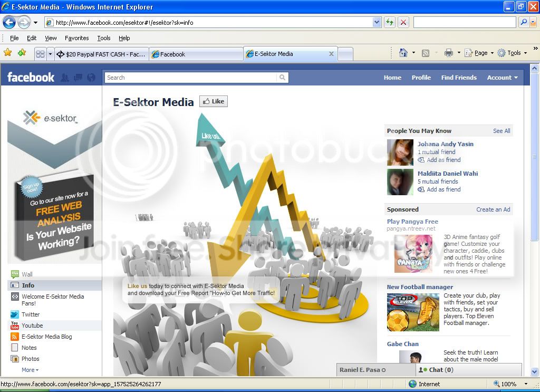The image size is (540, 392).
Task: Open the Edit menu
Action: coord(31,38)
